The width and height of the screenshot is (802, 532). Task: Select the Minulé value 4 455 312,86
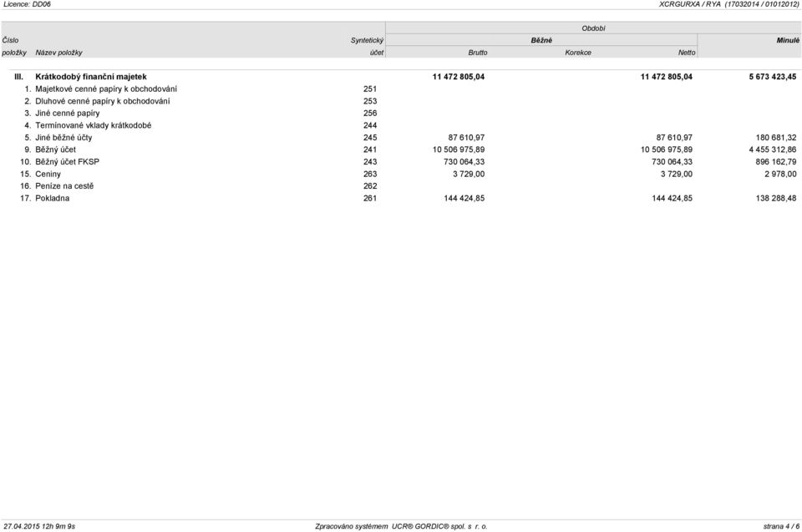[x=772, y=149]
